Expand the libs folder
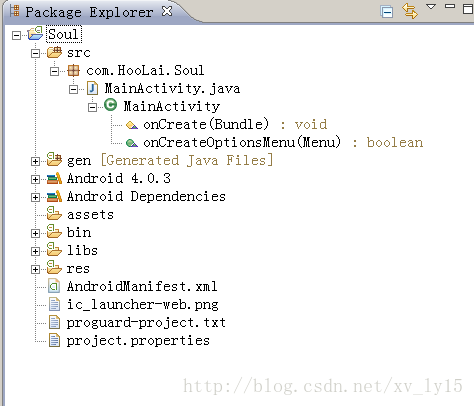The height and width of the screenshot is (406, 474). tap(35, 251)
